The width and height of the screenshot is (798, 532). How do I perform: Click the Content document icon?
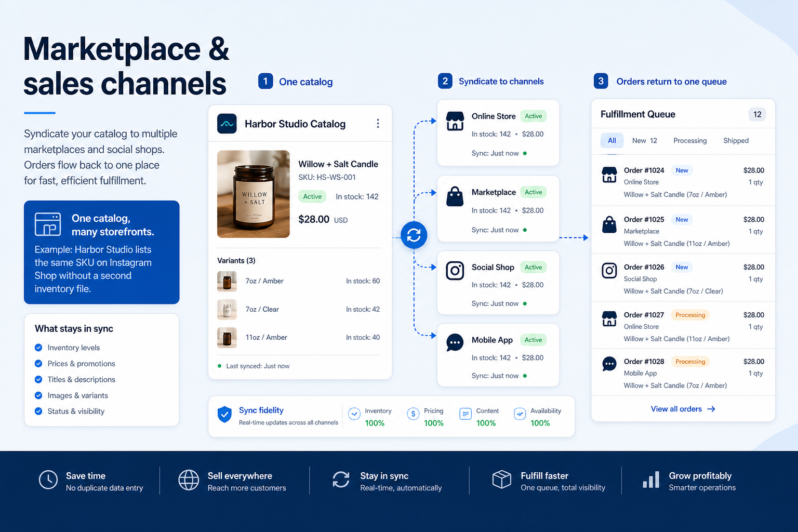click(465, 414)
